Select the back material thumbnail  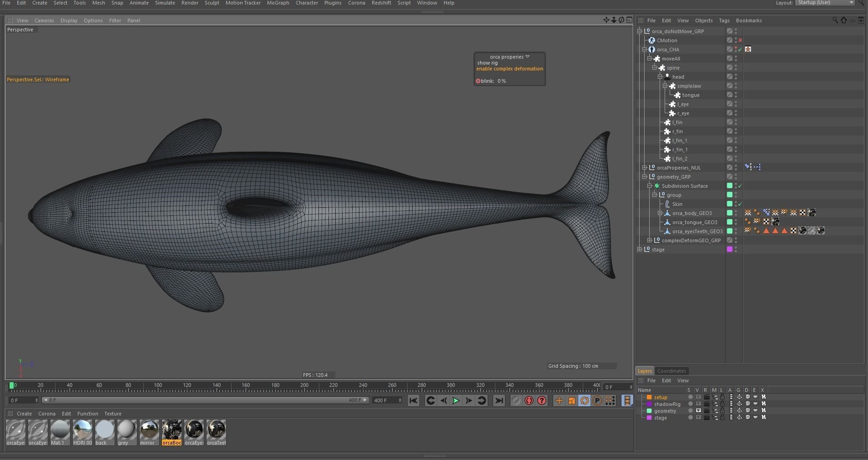pos(105,432)
